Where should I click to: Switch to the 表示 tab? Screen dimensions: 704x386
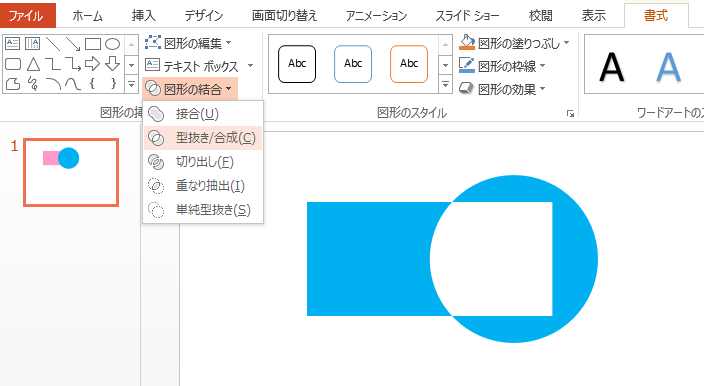click(x=594, y=16)
